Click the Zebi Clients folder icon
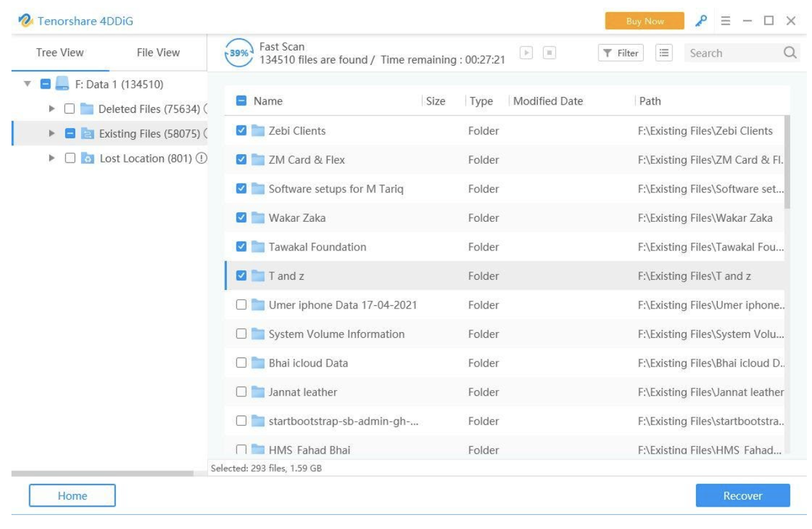812x529 pixels. click(x=258, y=131)
